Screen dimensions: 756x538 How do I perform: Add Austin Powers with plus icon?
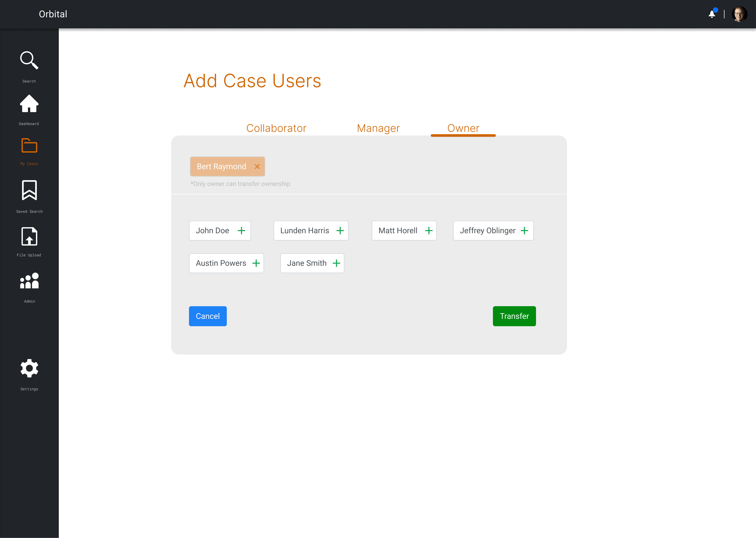click(x=256, y=263)
